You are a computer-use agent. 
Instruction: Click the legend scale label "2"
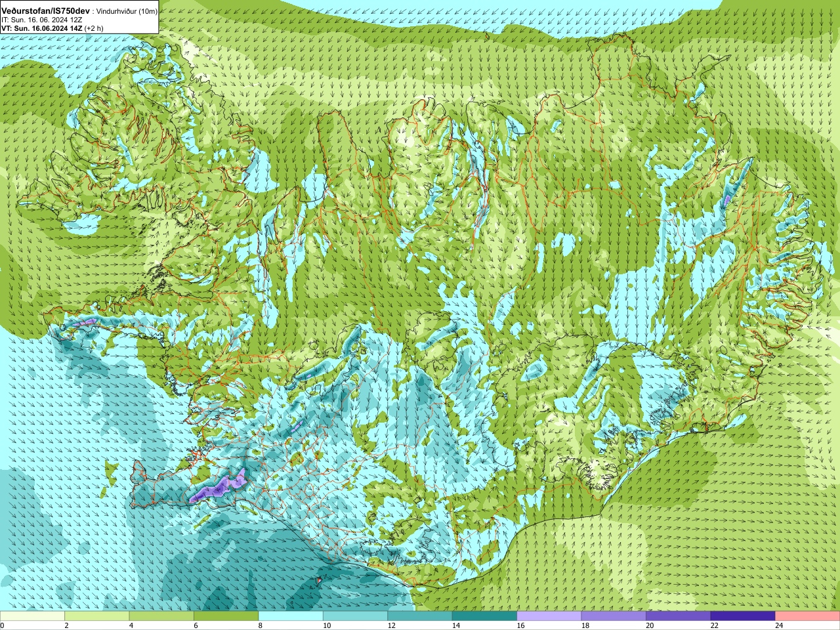(x=66, y=625)
